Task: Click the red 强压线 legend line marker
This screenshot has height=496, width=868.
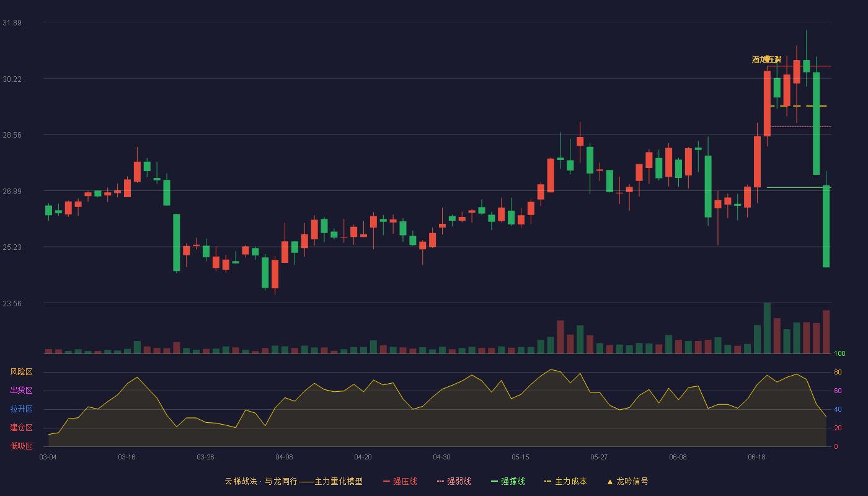Action: point(386,482)
